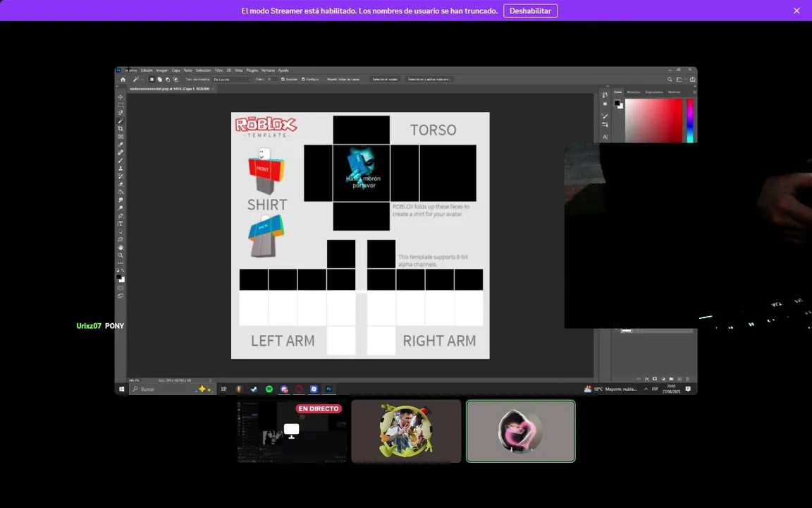Viewport: 812px width, 508px height.
Task: Open the Edit Toolbar three-dots icon
Action: (x=121, y=264)
